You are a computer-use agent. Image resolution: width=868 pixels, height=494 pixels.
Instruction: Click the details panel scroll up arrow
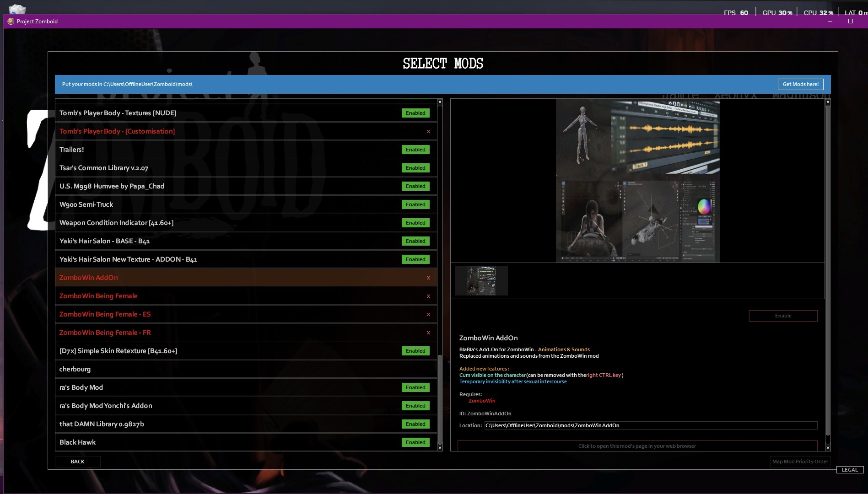pyautogui.click(x=827, y=102)
